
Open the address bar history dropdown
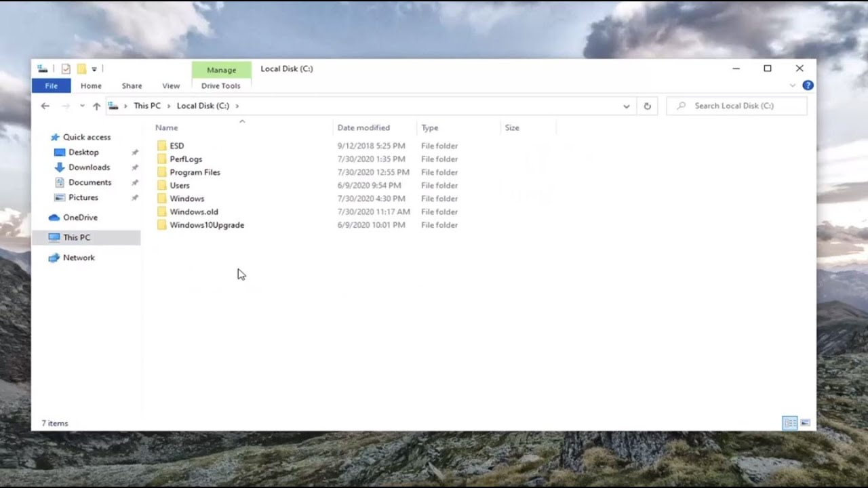[627, 106]
